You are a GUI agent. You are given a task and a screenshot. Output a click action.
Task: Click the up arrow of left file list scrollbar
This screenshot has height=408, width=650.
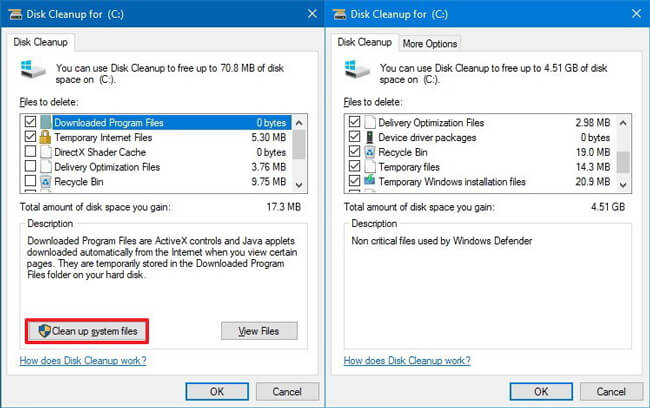pyautogui.click(x=299, y=123)
